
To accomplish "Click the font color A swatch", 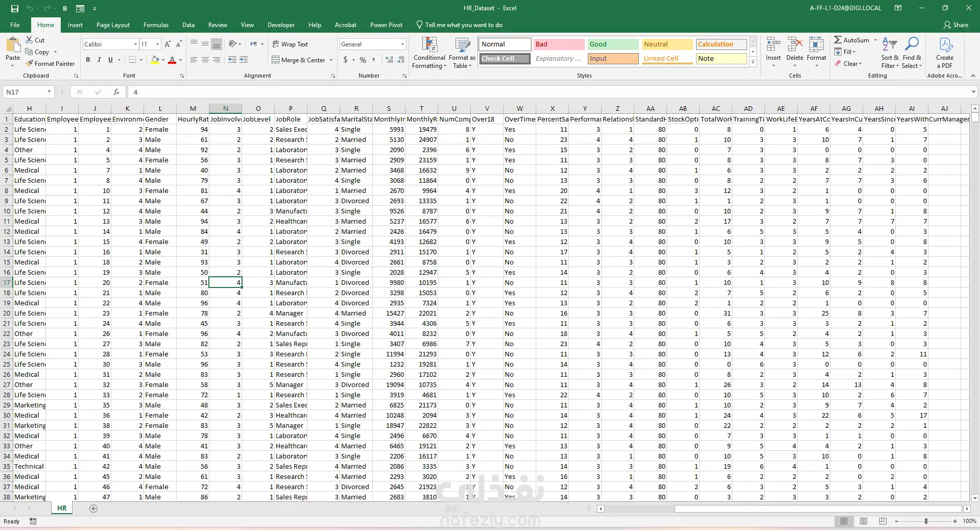I will [172, 60].
